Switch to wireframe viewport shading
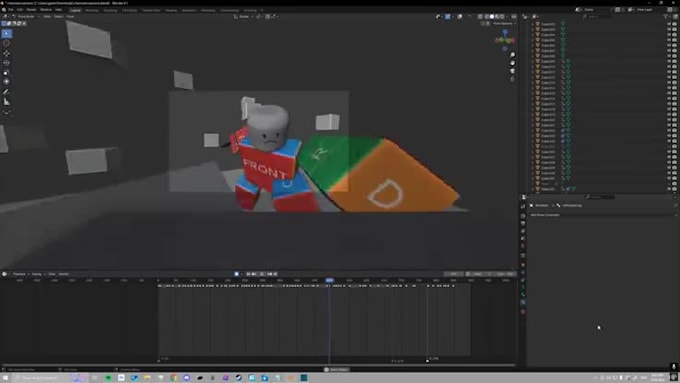The width and height of the screenshot is (680, 383). pyautogui.click(x=487, y=16)
